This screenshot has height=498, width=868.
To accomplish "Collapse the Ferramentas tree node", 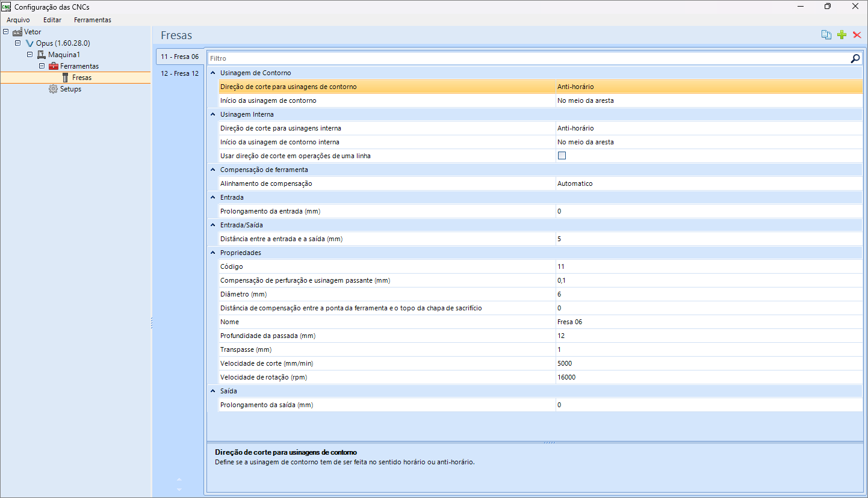I will tap(42, 66).
